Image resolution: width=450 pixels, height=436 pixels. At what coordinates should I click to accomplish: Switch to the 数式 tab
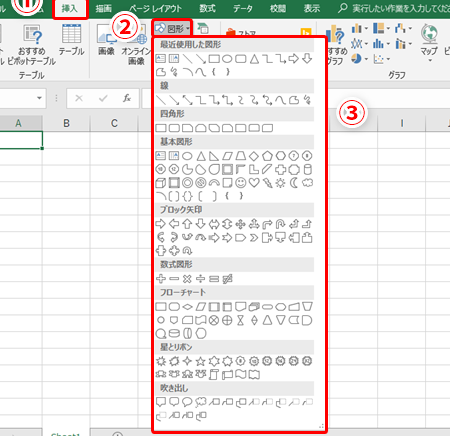click(207, 8)
